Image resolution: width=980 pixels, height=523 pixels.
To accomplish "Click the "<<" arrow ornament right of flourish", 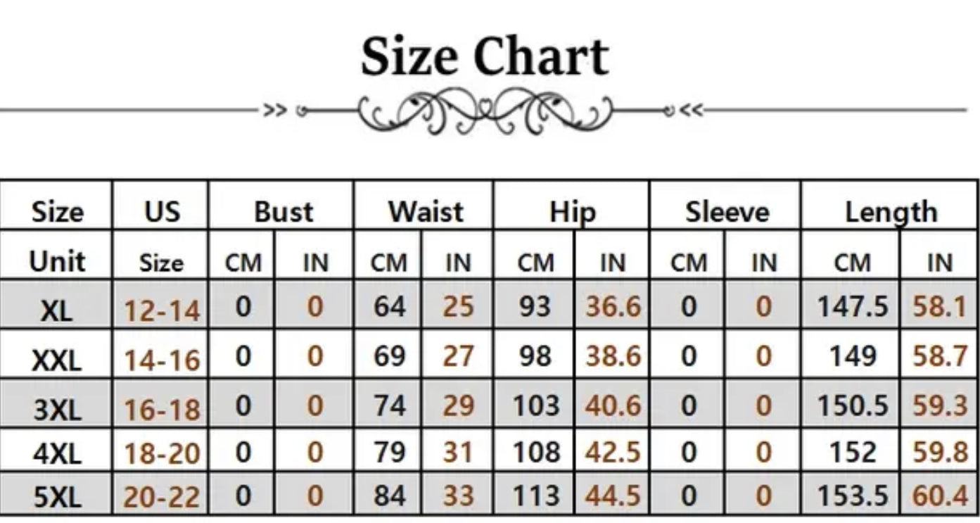I will click(x=692, y=110).
